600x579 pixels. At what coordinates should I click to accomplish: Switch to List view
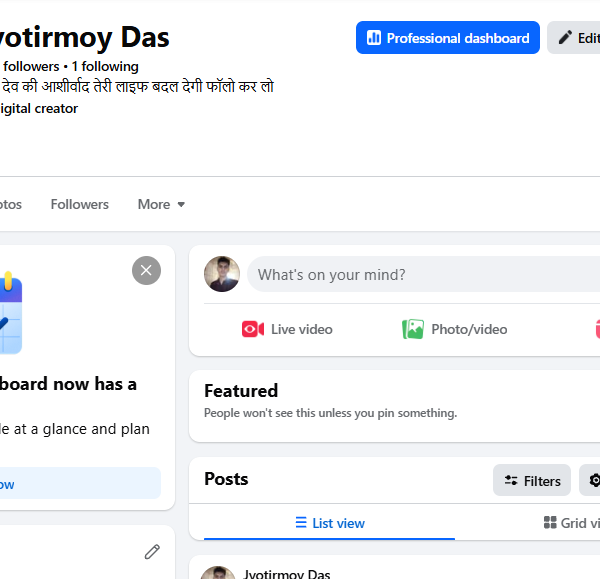[329, 523]
